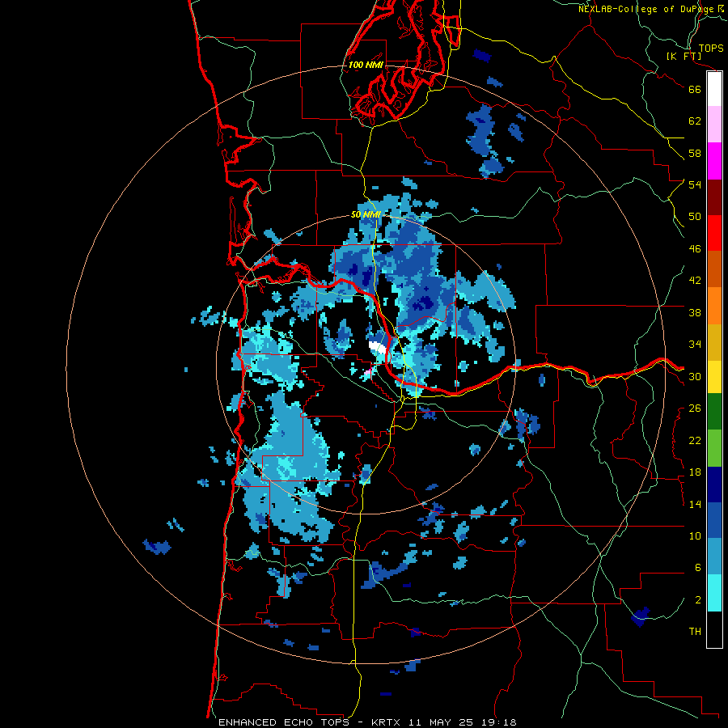Image resolution: width=728 pixels, height=728 pixels.
Task: Click the white echo-top cell near the radar center
Action: click(378, 347)
